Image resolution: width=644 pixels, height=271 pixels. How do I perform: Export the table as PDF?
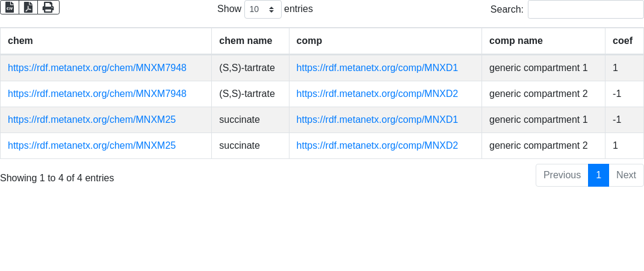(x=28, y=7)
